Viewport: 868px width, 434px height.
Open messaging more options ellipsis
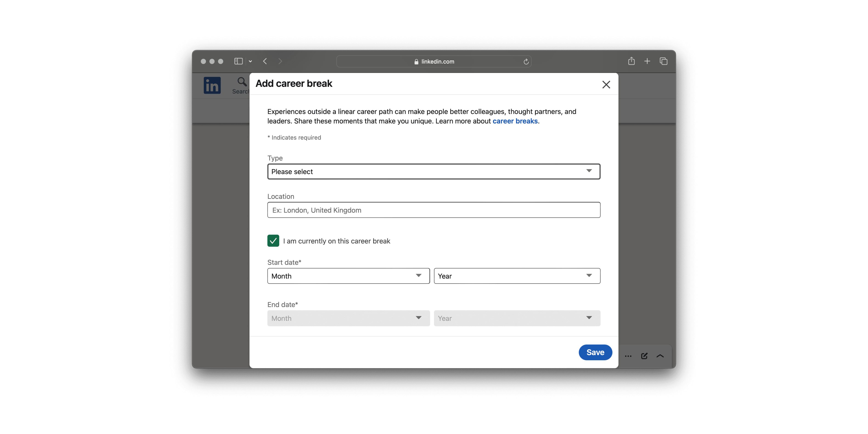(x=628, y=356)
